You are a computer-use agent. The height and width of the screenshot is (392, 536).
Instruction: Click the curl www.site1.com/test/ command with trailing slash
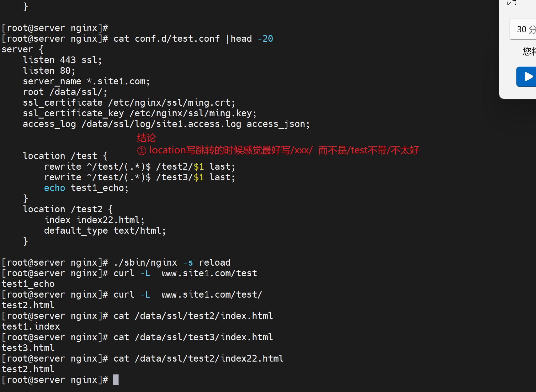pos(188,294)
